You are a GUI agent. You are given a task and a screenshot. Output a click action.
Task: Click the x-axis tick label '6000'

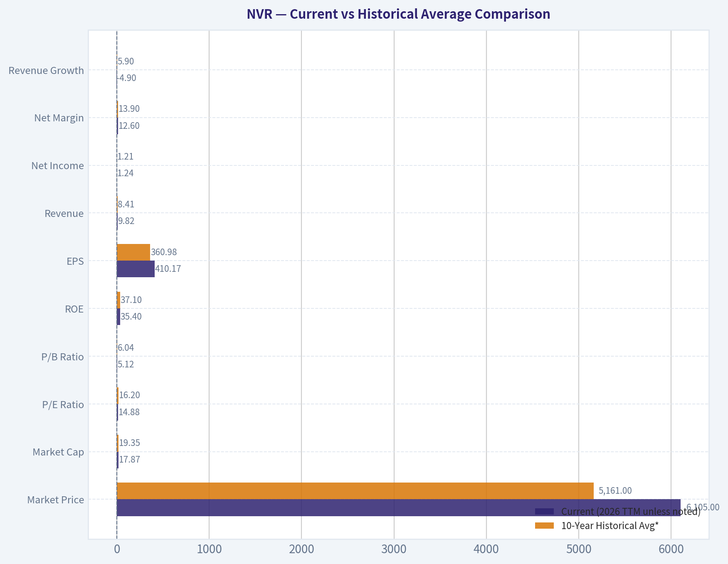pyautogui.click(x=671, y=549)
